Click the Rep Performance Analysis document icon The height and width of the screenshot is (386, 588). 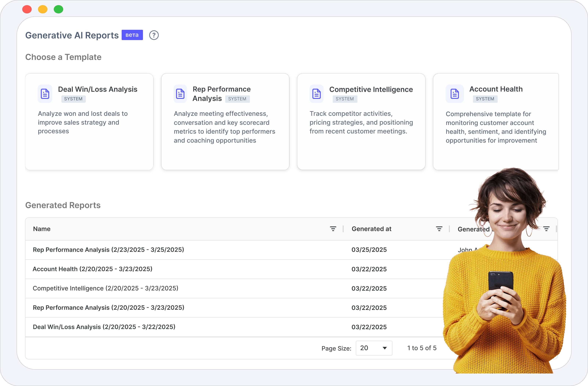180,94
